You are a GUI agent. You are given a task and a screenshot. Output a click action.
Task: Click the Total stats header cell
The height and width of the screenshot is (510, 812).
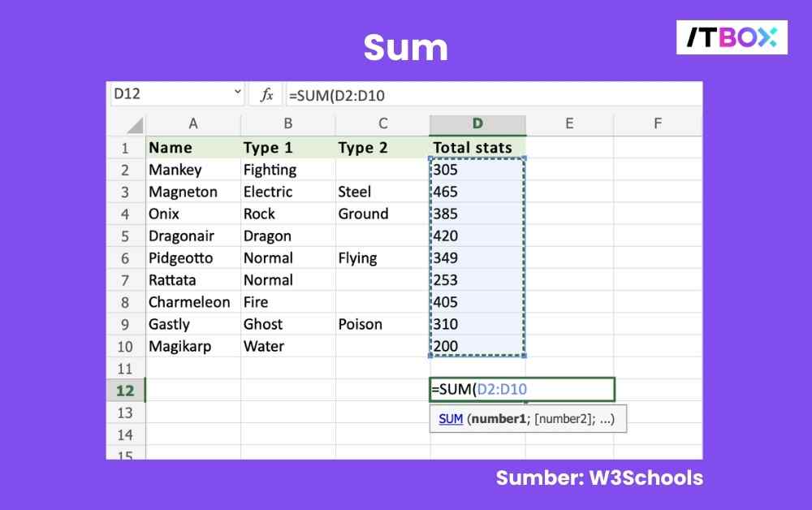pyautogui.click(x=477, y=148)
